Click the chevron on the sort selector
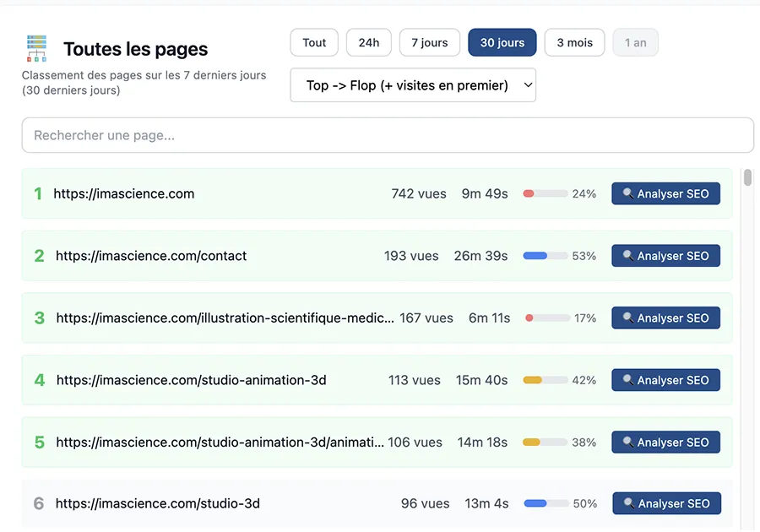760x532 pixels. coord(528,85)
